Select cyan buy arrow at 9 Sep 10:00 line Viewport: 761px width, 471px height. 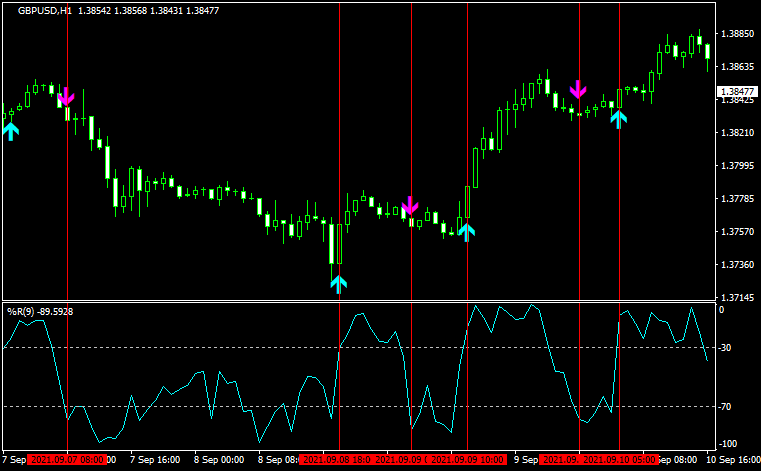[x=467, y=232]
